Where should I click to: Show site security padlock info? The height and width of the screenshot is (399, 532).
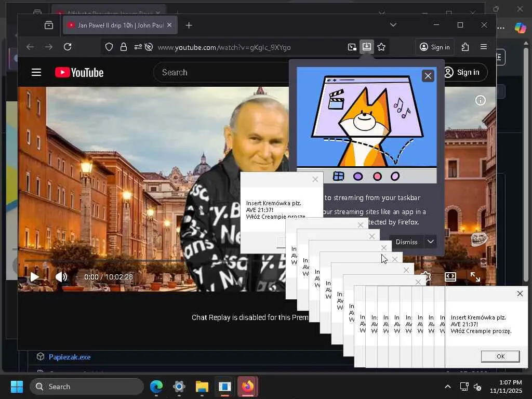(124, 47)
